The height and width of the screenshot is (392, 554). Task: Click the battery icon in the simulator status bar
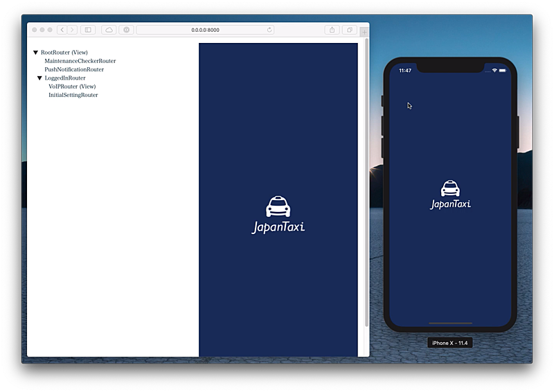point(503,71)
